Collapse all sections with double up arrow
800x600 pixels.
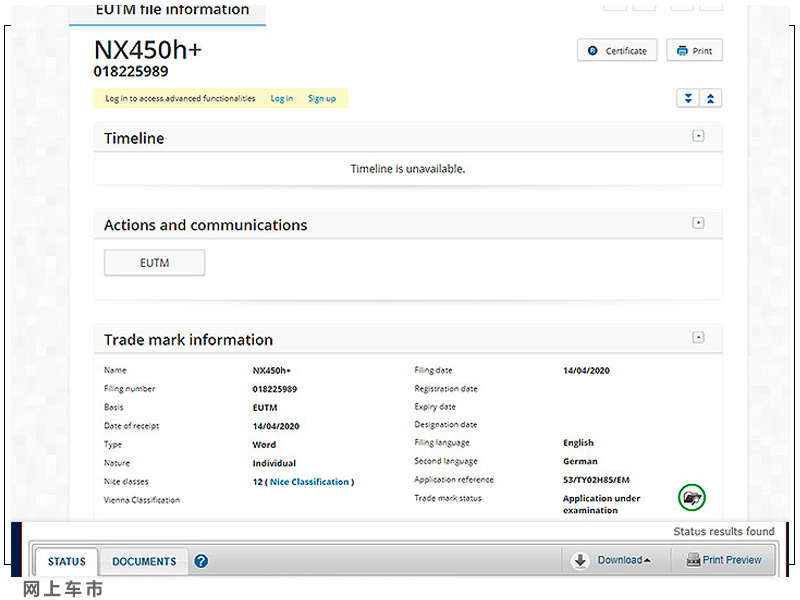[710, 98]
